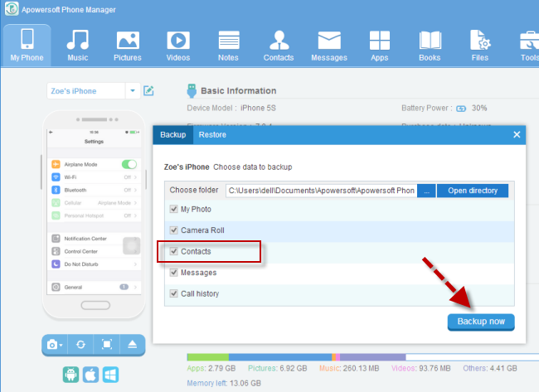Click the Apps: 2.79 GB storage label
539x392 pixels.
point(211,368)
